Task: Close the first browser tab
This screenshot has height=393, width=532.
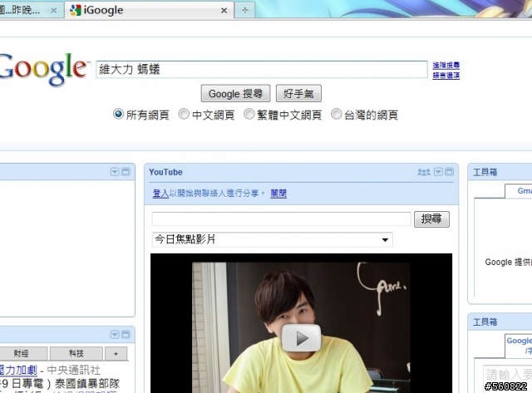Action: point(53,11)
